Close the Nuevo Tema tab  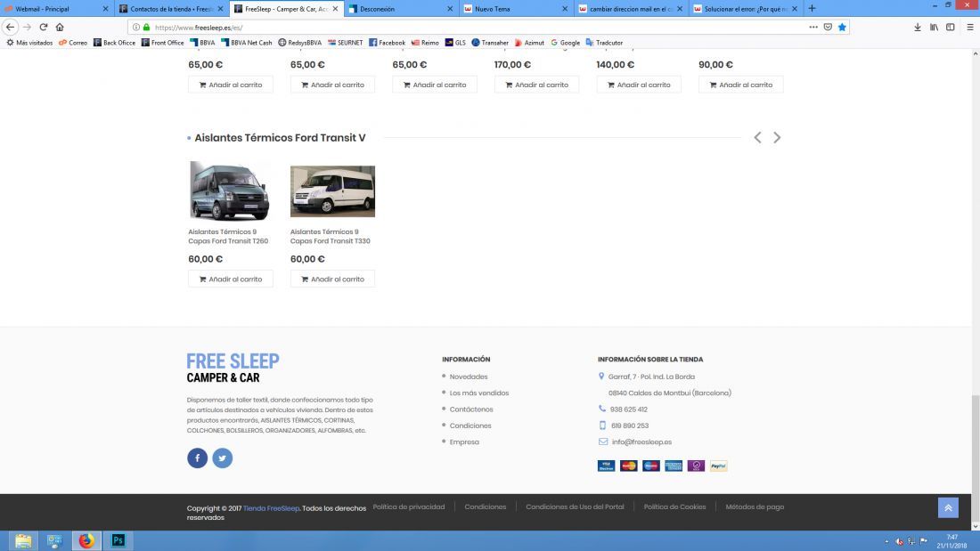(x=565, y=9)
